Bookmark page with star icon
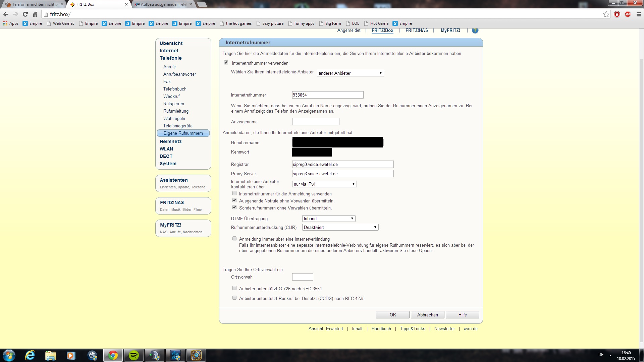Screen dimensions: 644x362 (606, 14)
